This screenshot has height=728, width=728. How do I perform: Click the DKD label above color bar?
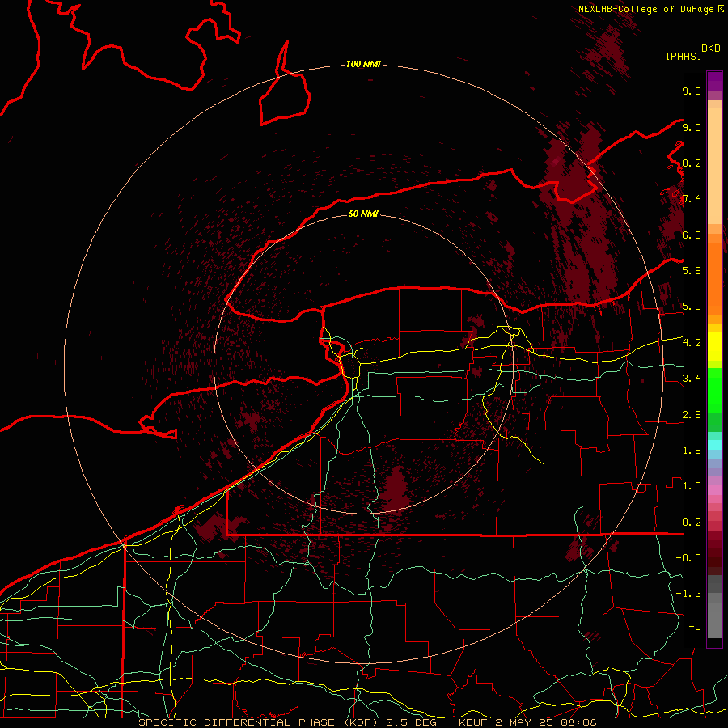tap(711, 49)
